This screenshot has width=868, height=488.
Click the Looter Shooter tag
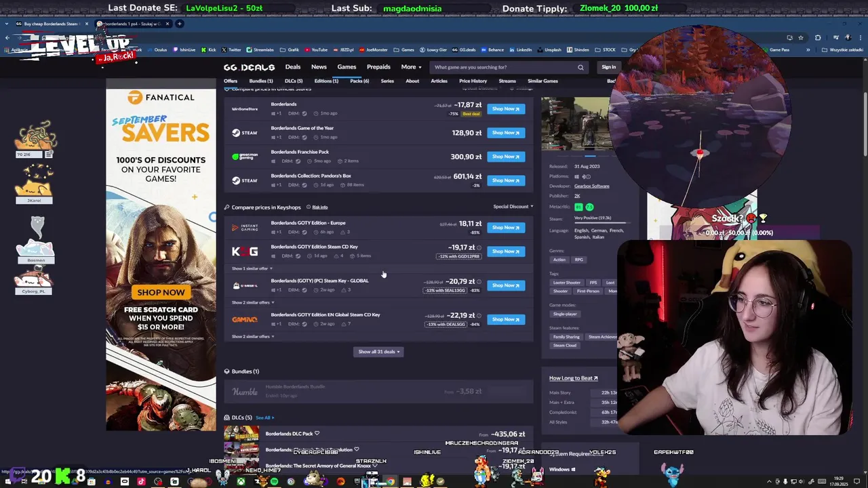pos(567,283)
